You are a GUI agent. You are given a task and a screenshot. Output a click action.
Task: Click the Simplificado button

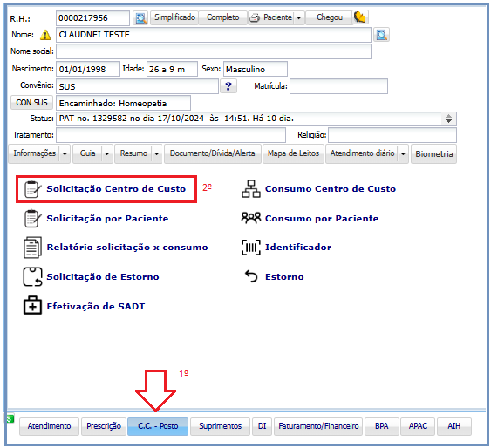pyautogui.click(x=174, y=17)
